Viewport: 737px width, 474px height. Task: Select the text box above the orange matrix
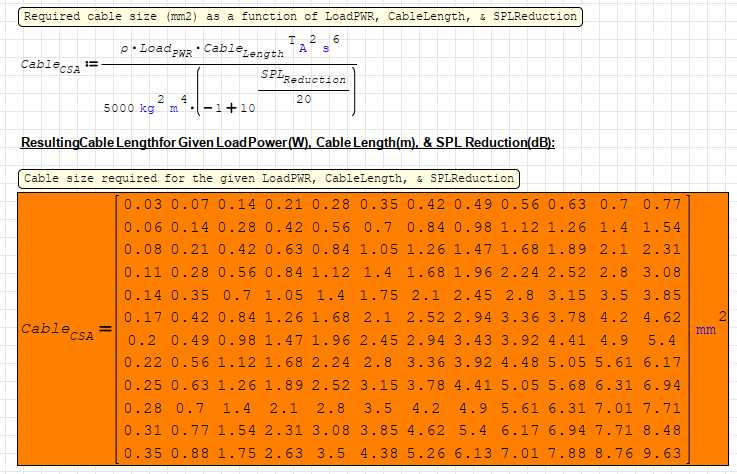269,178
